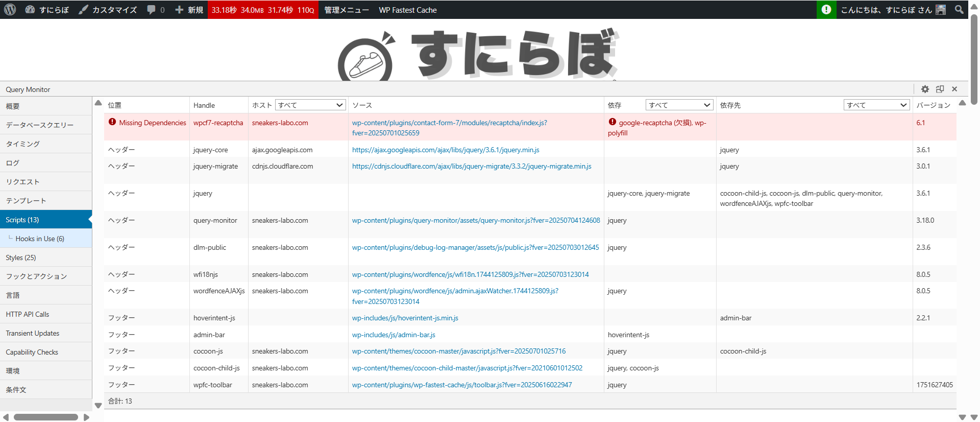Open the cocoon-master javascript.js link
The height and width of the screenshot is (422, 980).
459,351
